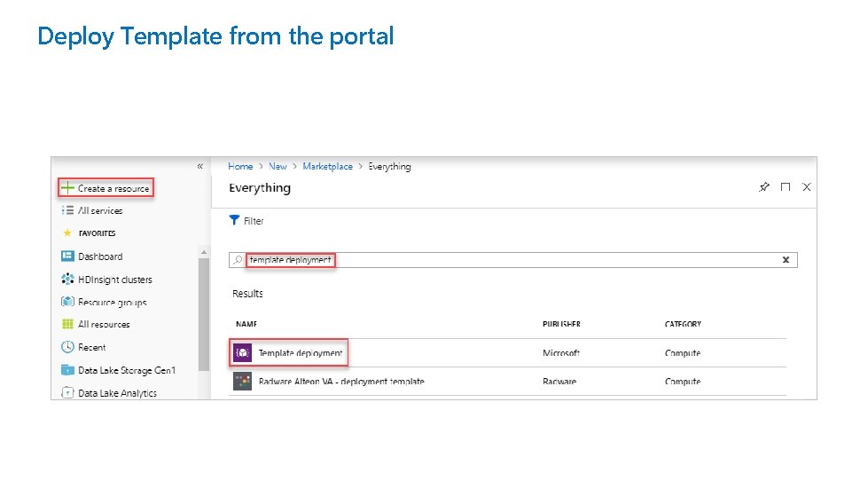Open the Dashboard icon in sidebar
Viewport: 868px width, 489px height.
point(67,256)
